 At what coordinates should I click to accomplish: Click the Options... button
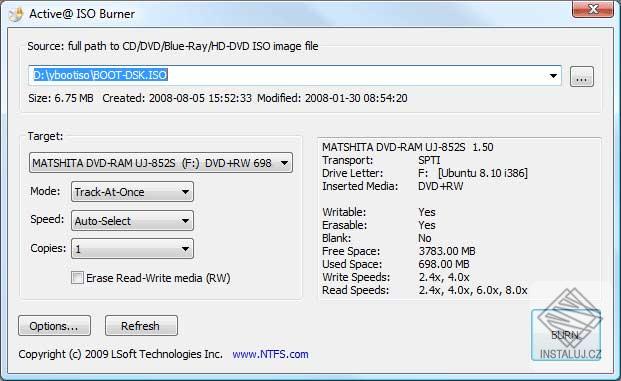[54, 326]
